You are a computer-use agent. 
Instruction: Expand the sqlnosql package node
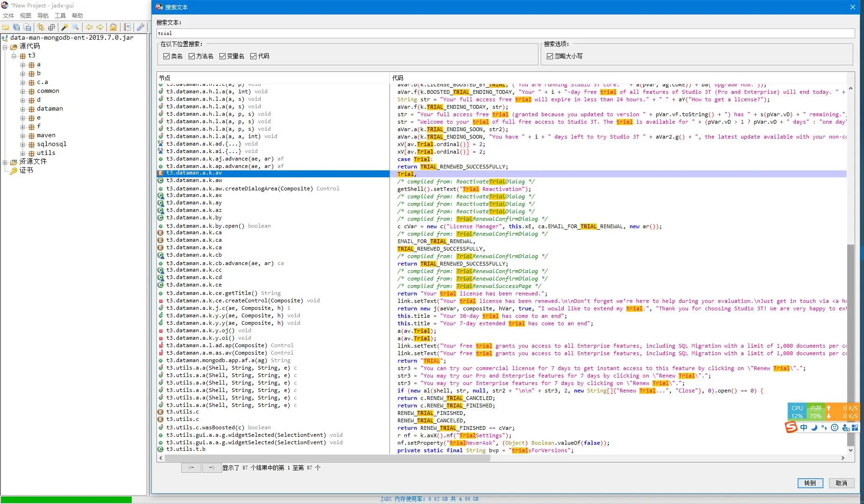tap(23, 145)
